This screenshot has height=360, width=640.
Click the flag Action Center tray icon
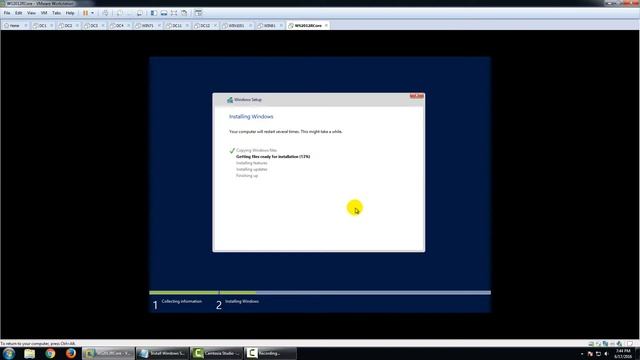[590, 354]
